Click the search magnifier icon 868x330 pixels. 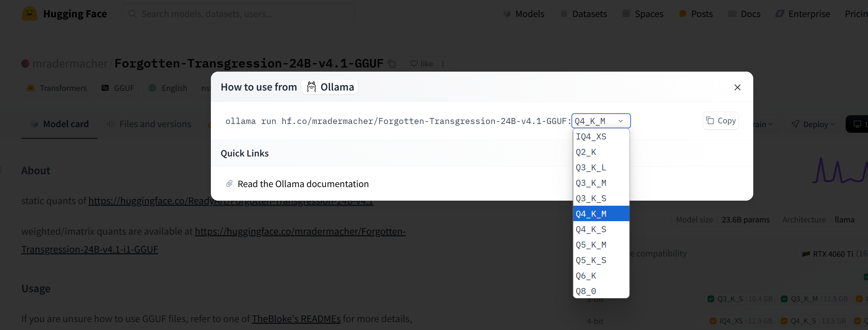tap(132, 14)
